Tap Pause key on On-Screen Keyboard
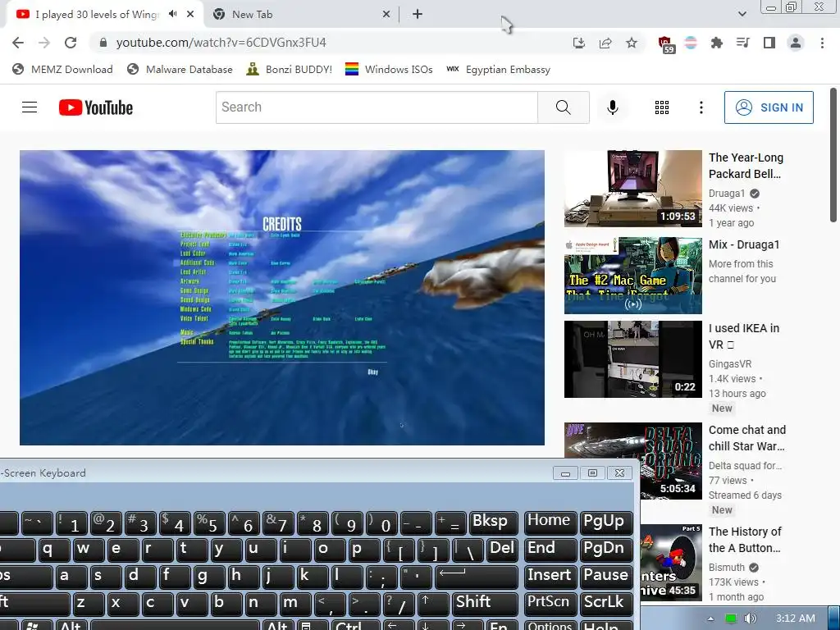840x630 pixels. [606, 576]
